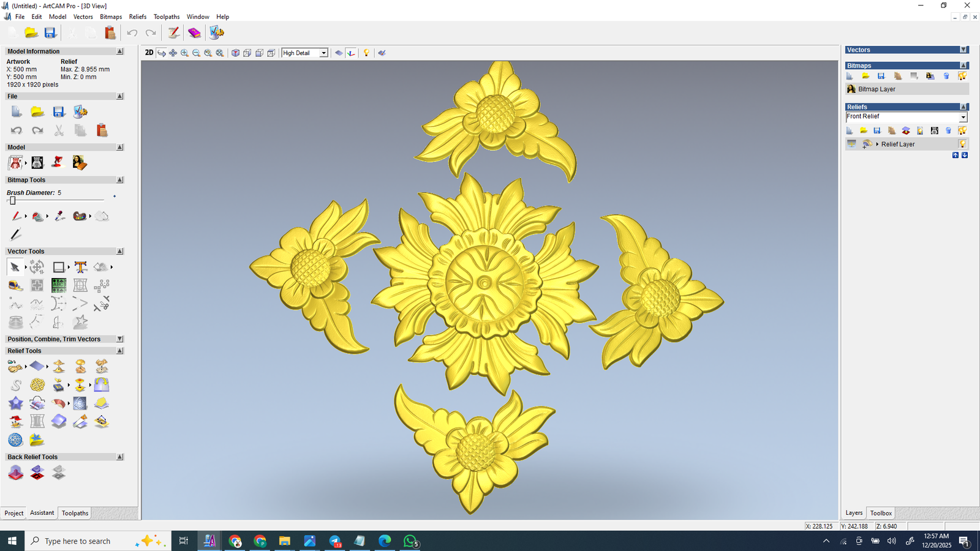Select the Measure tool tape icon
980x551 pixels.
point(15,285)
